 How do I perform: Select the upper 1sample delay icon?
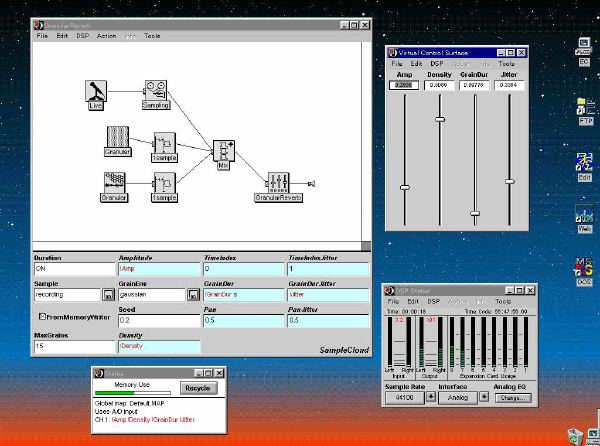coord(164,145)
